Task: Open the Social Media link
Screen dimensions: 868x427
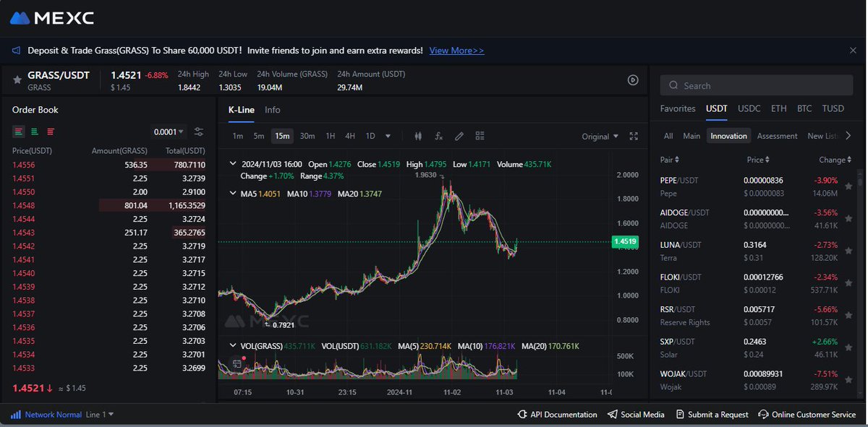Action: 636,415
